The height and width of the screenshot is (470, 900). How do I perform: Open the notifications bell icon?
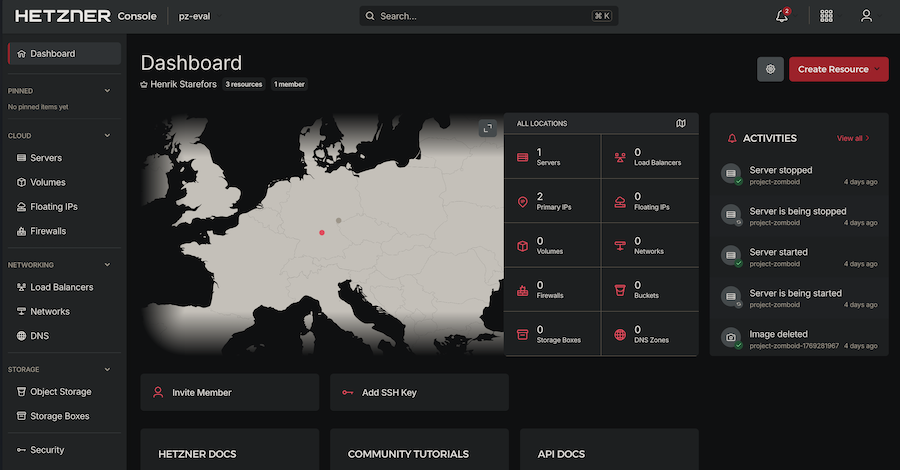pos(782,16)
